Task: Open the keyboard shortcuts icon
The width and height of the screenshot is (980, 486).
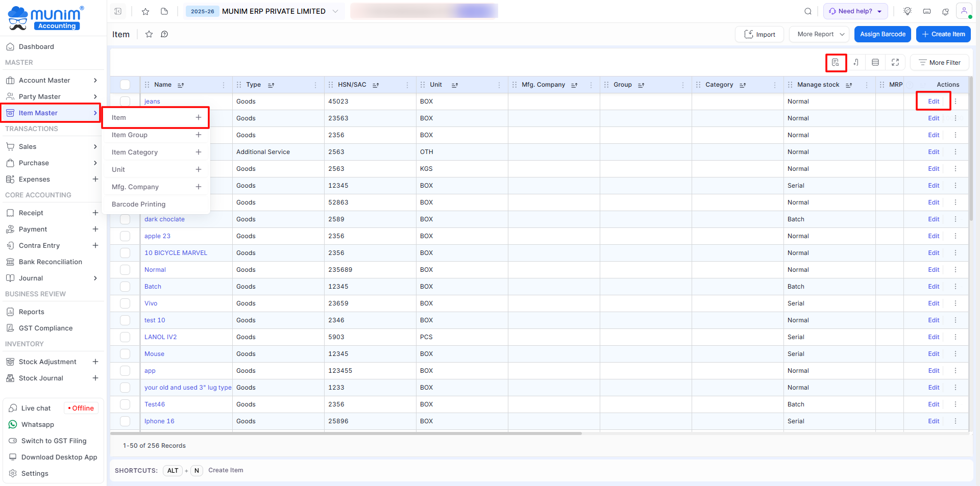Action: [927, 11]
